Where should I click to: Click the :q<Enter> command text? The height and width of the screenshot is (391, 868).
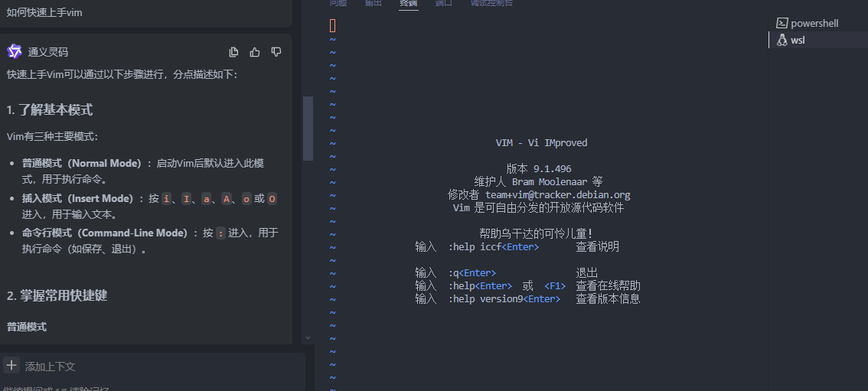[472, 272]
